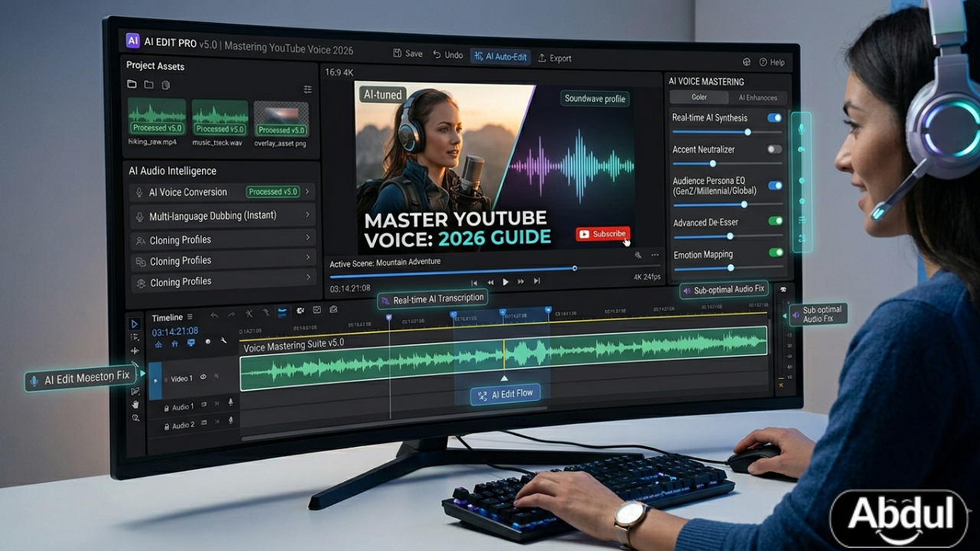
Task: Open the Project Assets filter options icon
Action: pyautogui.click(x=308, y=90)
